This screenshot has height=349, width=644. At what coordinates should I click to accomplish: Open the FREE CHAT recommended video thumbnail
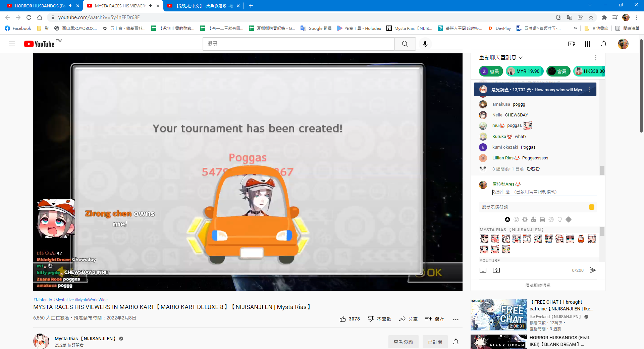498,315
